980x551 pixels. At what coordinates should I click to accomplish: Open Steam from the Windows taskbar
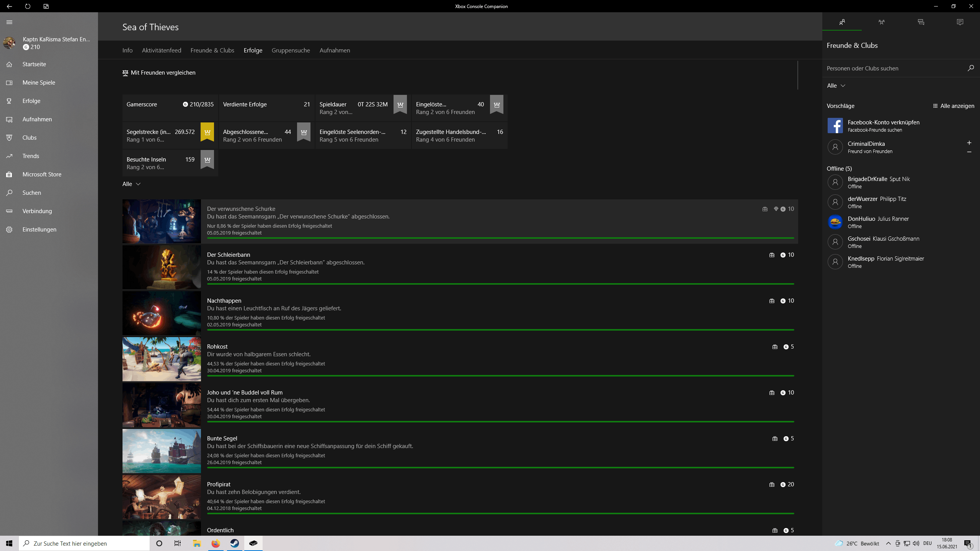234,543
